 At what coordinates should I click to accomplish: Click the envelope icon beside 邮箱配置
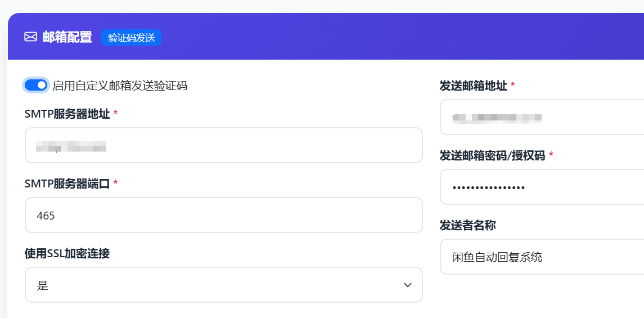[31, 37]
